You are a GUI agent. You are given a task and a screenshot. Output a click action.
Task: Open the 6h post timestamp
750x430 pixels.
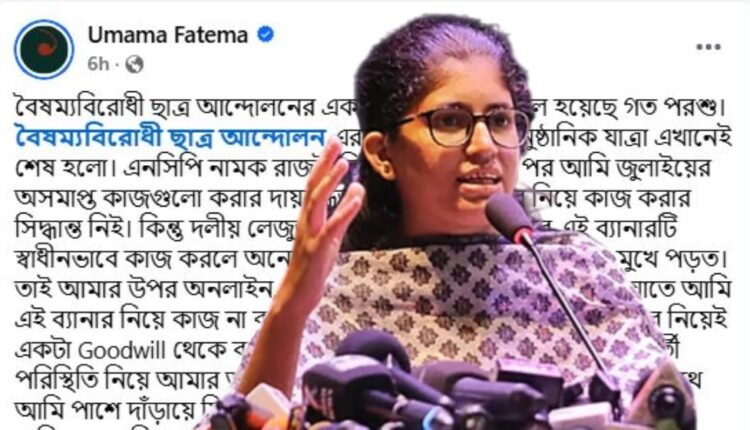point(98,64)
